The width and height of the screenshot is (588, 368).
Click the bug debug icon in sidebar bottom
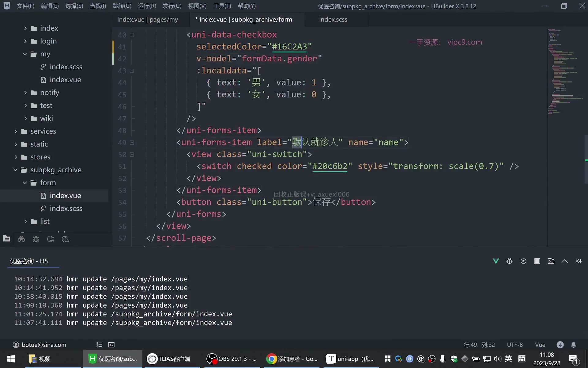click(36, 239)
